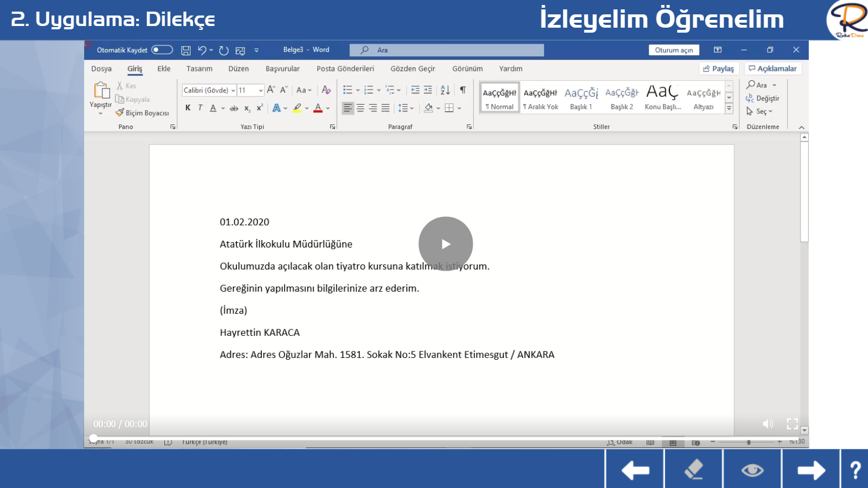
Task: Switch to the Görünüm tab
Action: pos(467,69)
